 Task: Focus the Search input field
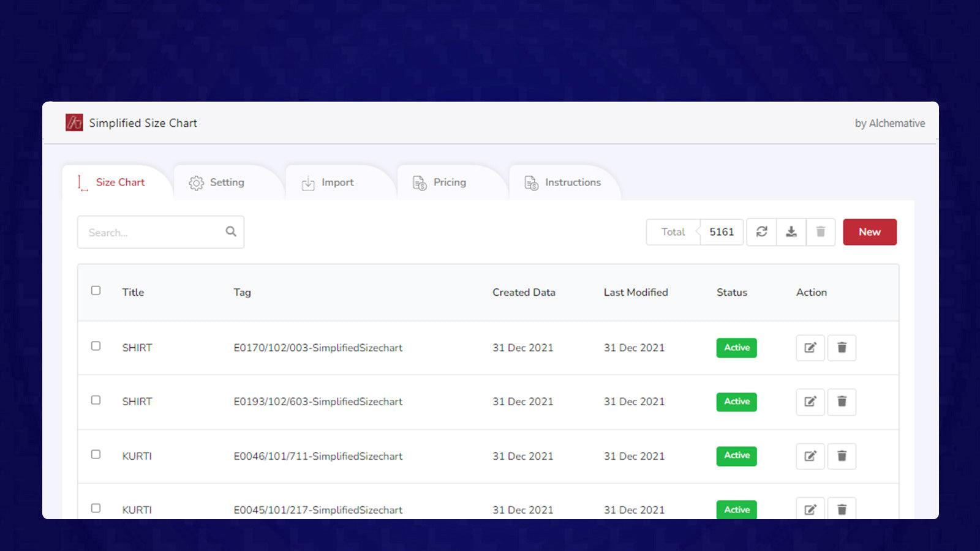(x=153, y=233)
